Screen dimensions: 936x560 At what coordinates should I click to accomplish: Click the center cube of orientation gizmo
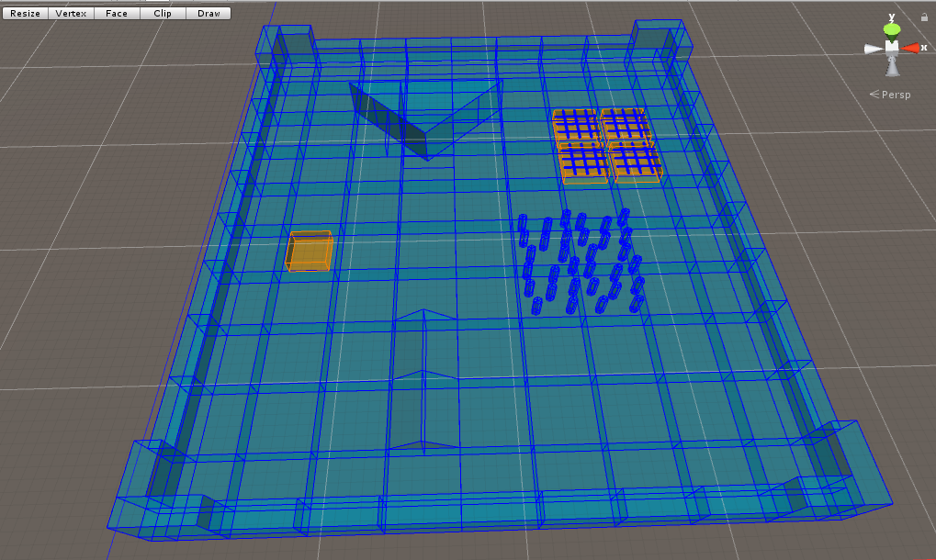tap(891, 48)
